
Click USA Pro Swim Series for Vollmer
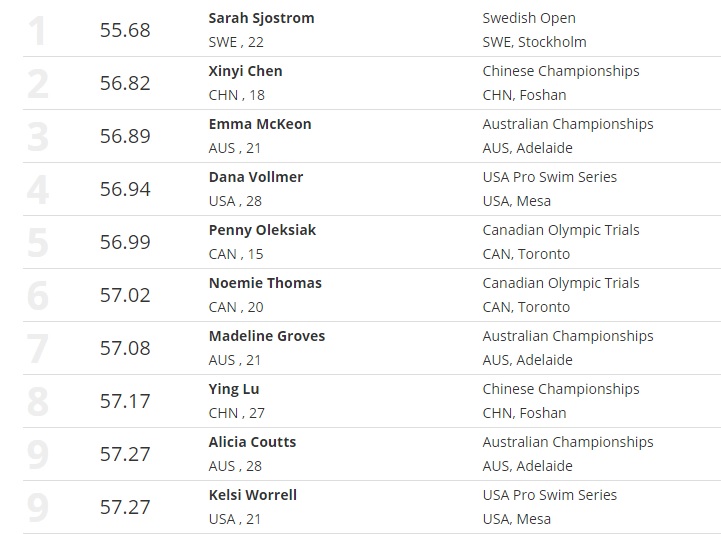[x=550, y=177]
